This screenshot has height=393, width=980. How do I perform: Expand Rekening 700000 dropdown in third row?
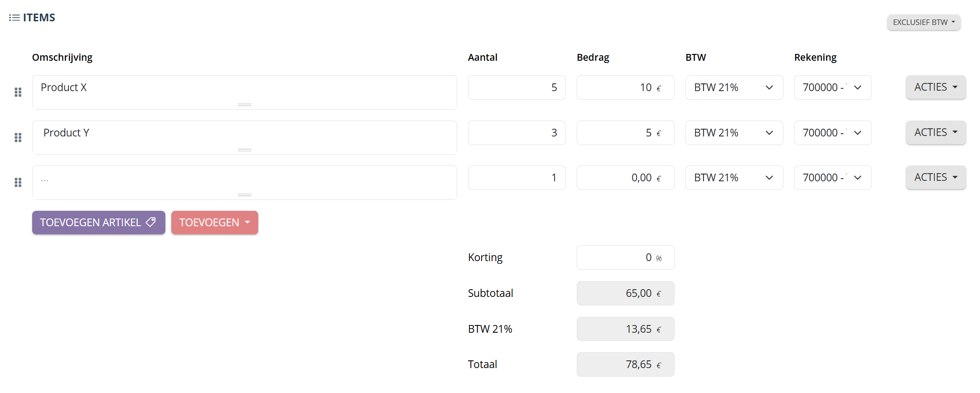(x=832, y=178)
